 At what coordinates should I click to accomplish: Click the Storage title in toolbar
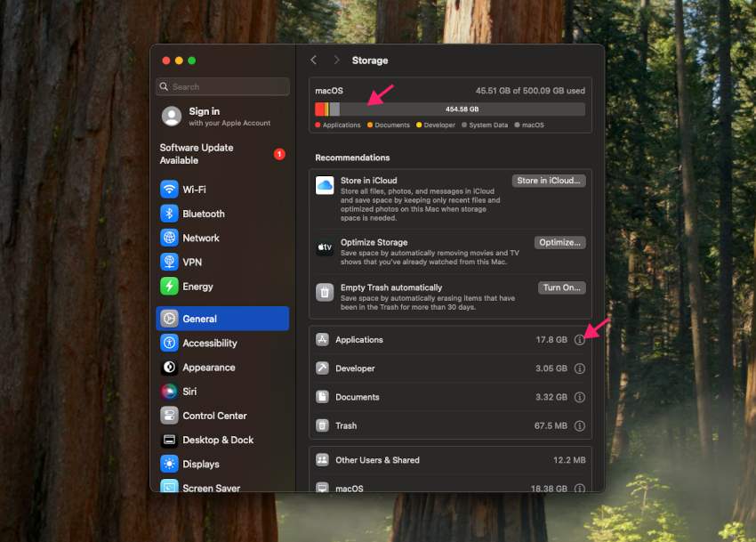pyautogui.click(x=370, y=61)
